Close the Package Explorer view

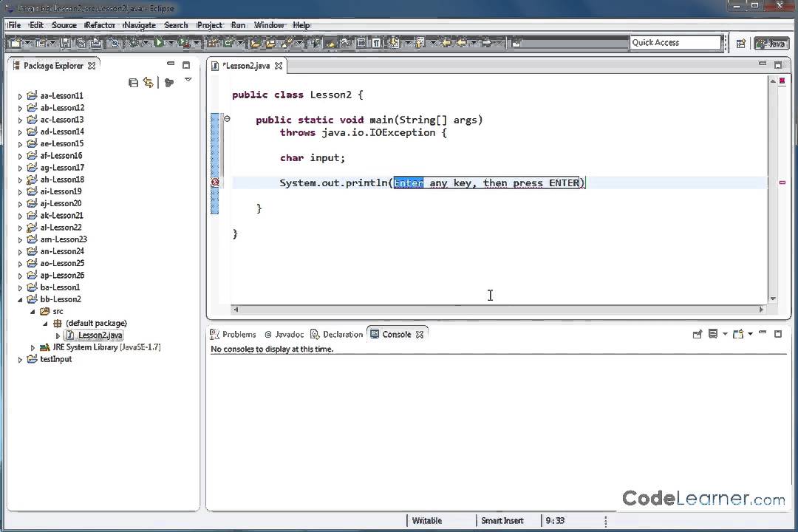[92, 66]
